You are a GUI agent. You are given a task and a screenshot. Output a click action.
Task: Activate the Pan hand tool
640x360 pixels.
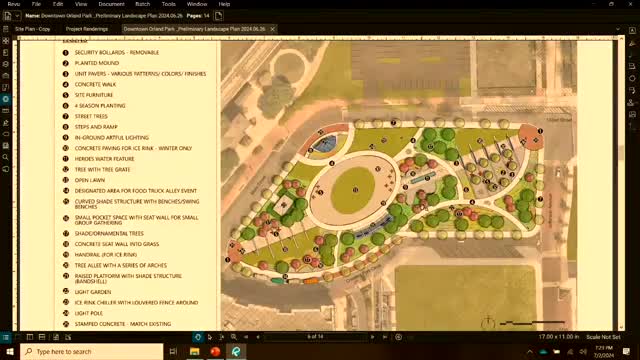[198, 337]
